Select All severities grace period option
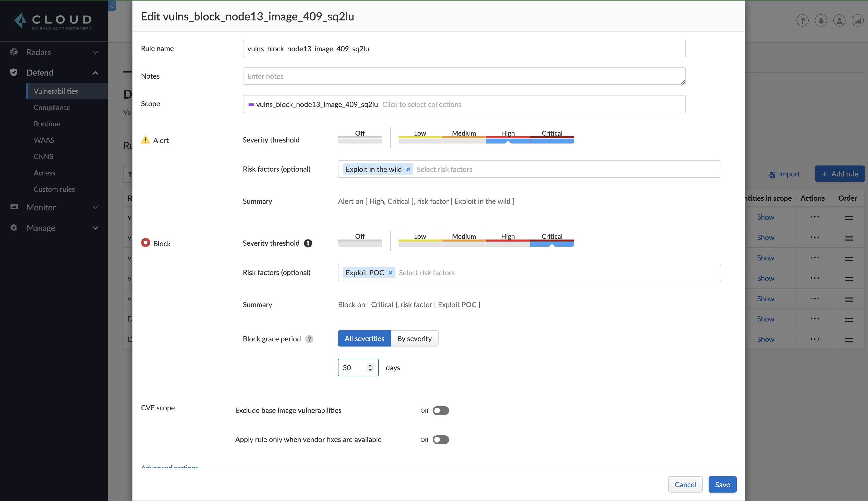The height and width of the screenshot is (501, 868). (x=365, y=339)
